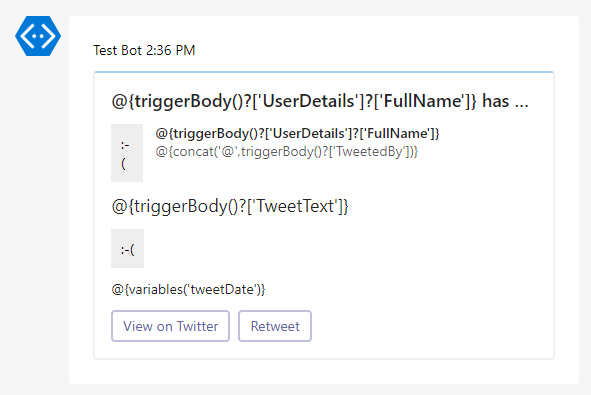Click the 2:36 PM message timestamp
This screenshot has height=395, width=591.
tap(170, 50)
